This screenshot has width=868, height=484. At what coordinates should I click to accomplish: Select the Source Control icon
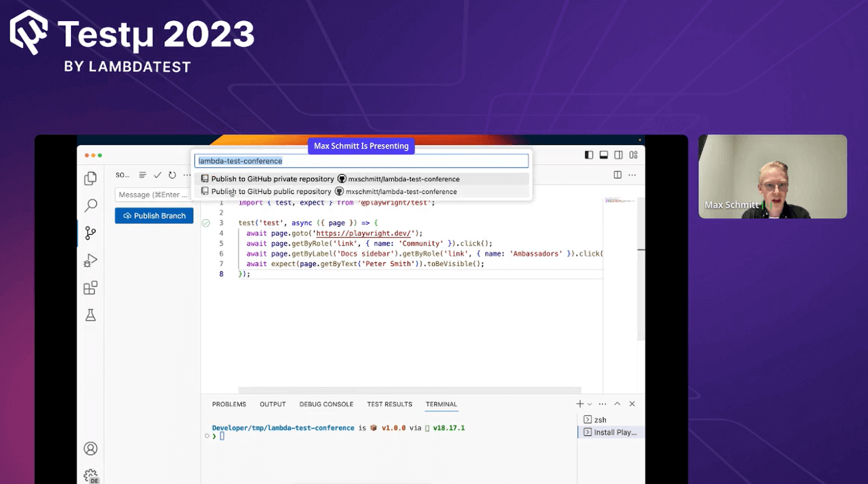(91, 233)
